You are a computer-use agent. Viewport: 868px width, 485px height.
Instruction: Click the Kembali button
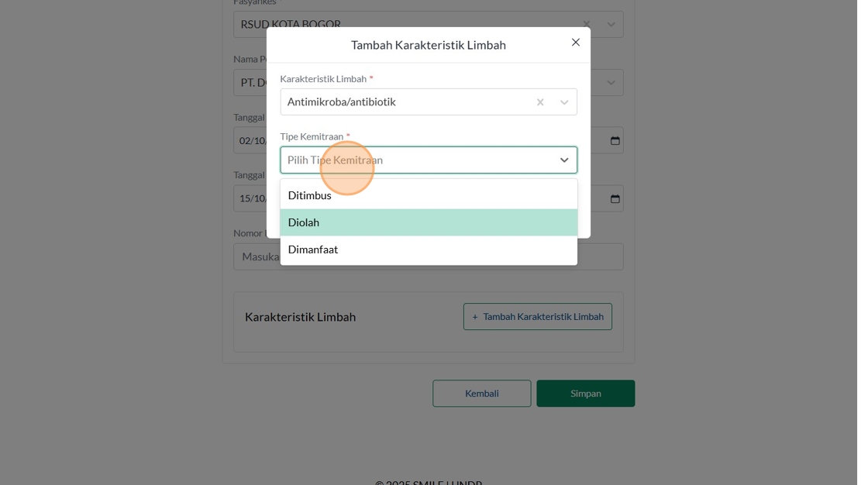click(x=481, y=394)
